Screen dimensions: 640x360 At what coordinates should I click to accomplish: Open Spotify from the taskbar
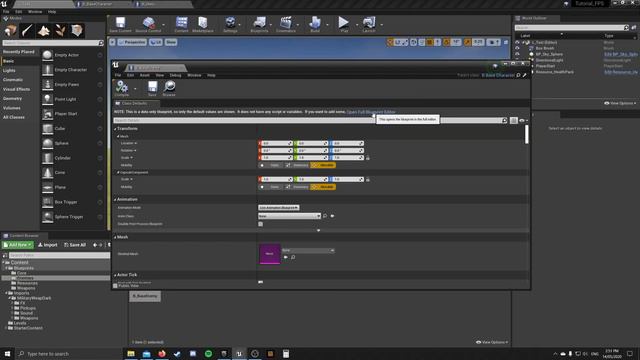pyautogui.click(x=209, y=353)
